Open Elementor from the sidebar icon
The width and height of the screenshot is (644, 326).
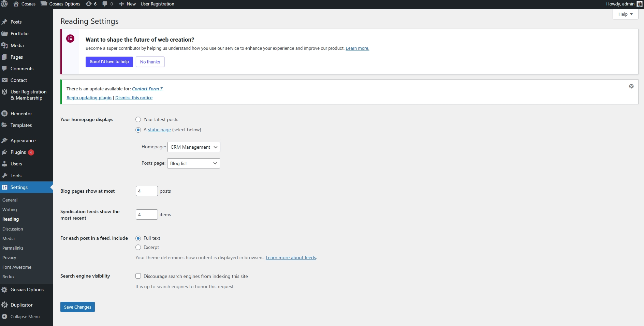point(4,114)
